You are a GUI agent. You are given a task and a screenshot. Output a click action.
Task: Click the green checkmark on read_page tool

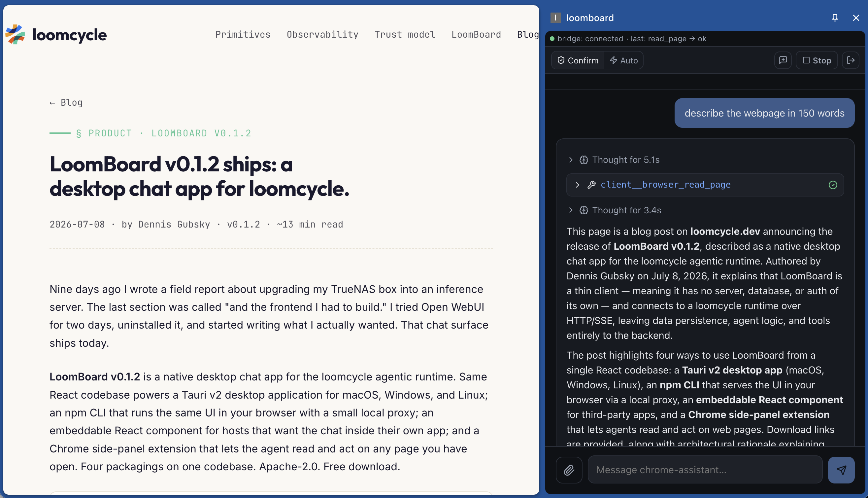tap(833, 185)
